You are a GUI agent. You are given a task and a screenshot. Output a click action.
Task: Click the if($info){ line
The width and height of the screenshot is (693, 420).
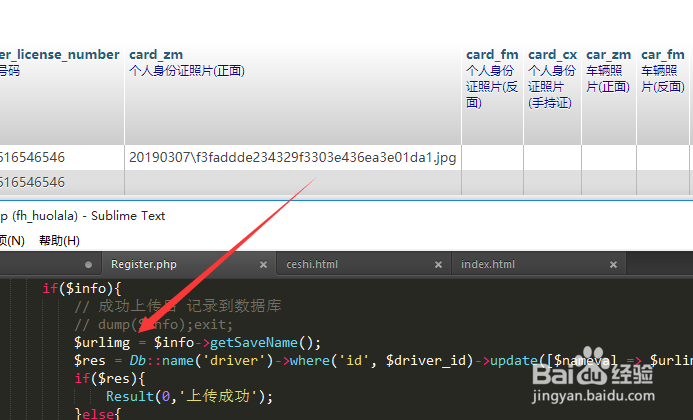tap(82, 288)
